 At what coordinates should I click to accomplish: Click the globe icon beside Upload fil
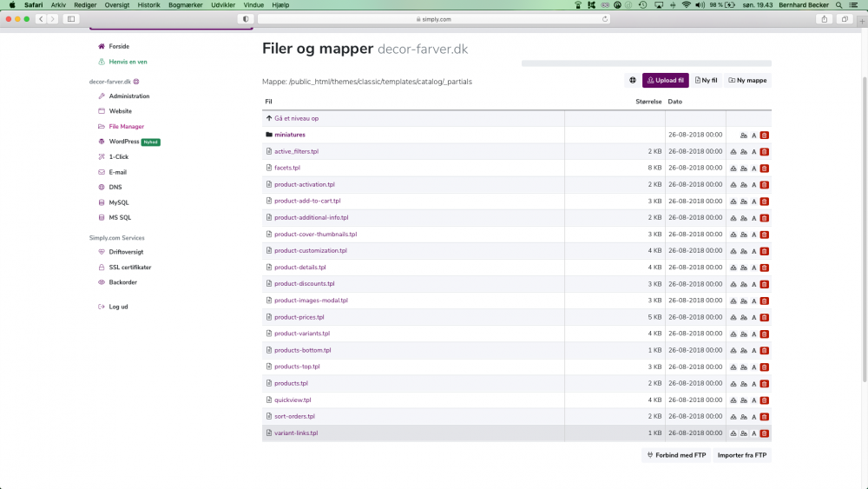(x=632, y=80)
